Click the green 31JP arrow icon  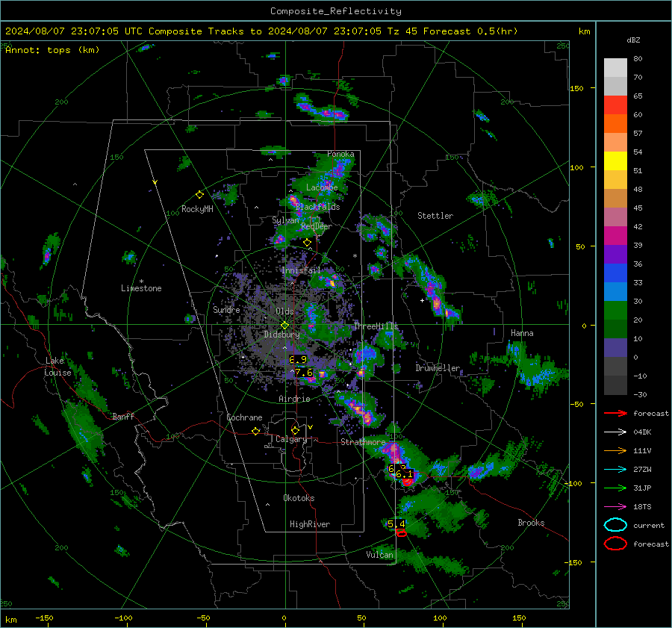coord(615,488)
